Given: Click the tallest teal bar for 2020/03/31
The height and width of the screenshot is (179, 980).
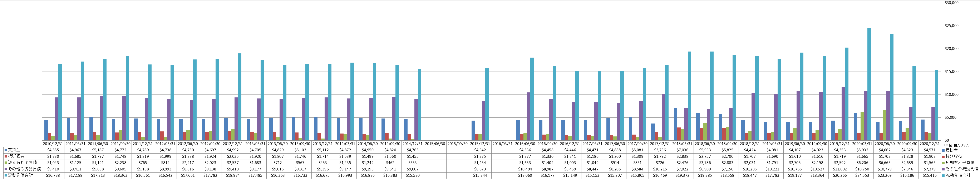Looking at the screenshot, I should point(869,84).
